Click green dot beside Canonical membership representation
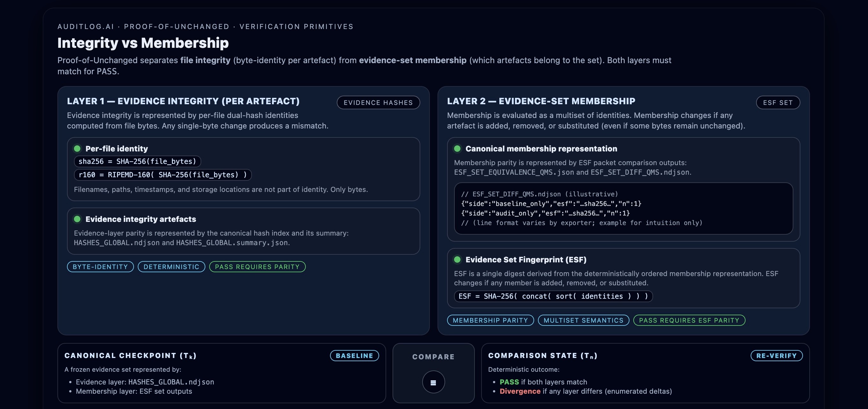Screen dimensions: 868x409 [457, 149]
